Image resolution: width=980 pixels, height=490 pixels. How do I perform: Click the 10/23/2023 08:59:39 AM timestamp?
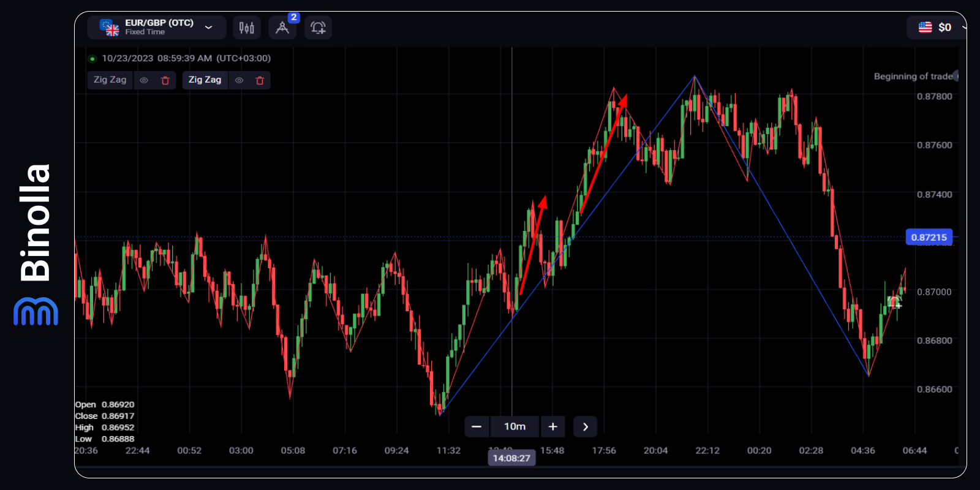(186, 58)
